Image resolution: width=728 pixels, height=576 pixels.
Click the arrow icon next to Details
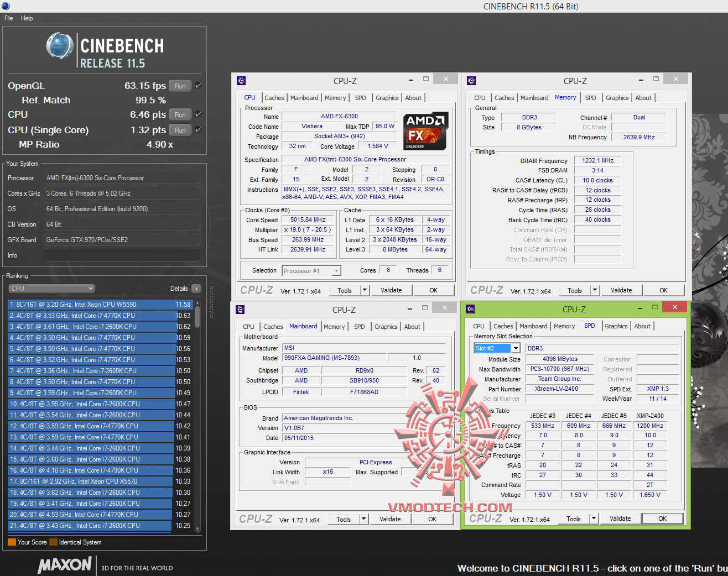pos(196,289)
